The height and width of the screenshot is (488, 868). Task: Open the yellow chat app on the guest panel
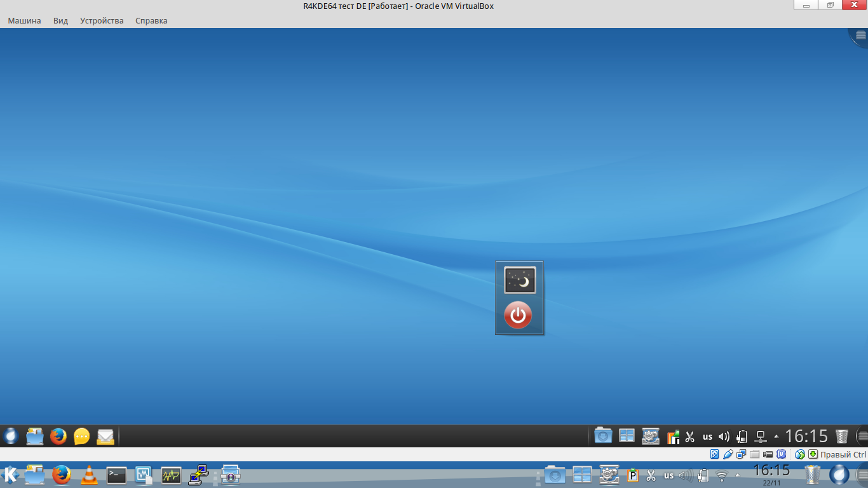[81, 437]
